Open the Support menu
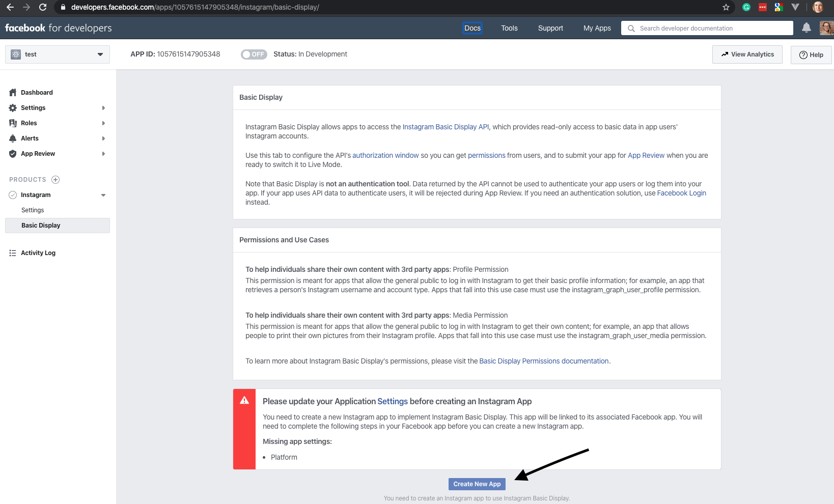Viewport: 834px width, 504px height. point(550,28)
